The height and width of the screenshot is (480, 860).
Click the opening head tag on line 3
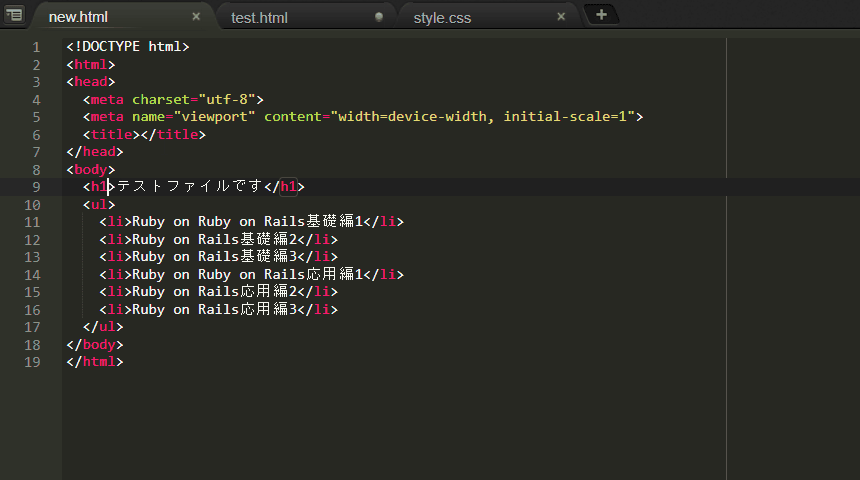[90, 82]
